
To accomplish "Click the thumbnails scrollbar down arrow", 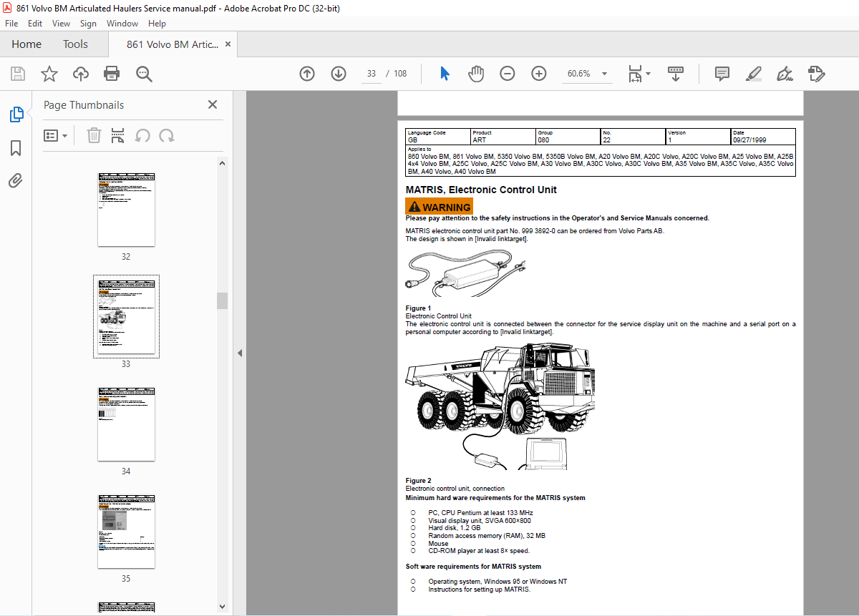I will (x=222, y=607).
